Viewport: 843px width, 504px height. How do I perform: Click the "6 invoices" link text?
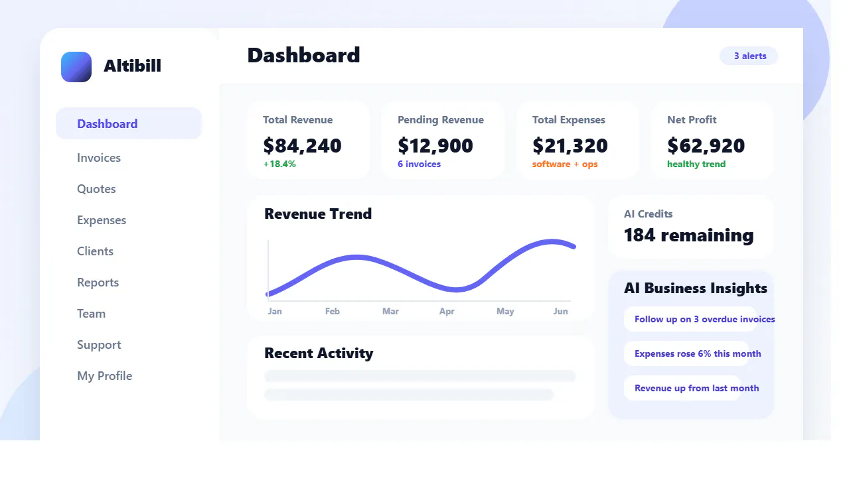[419, 164]
